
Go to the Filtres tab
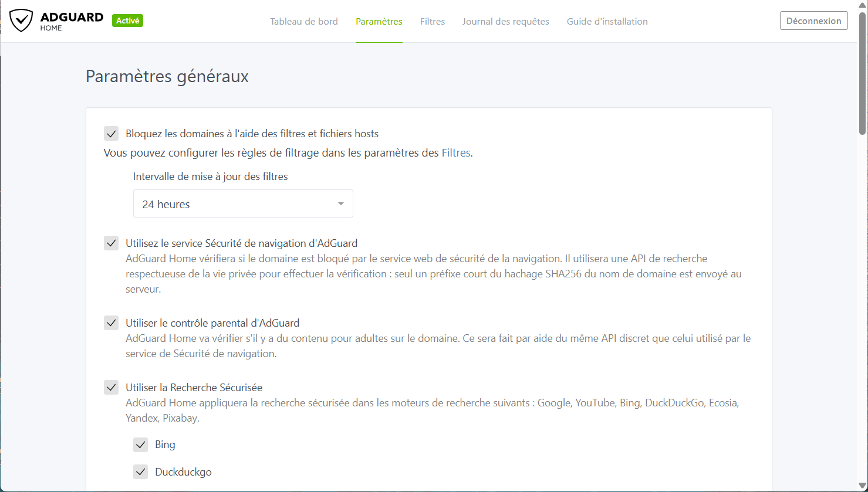pos(433,21)
